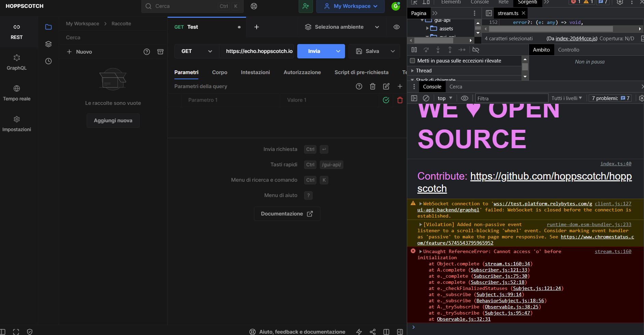Open the Corpo tab of the request
This screenshot has width=644, height=335.
219,72
